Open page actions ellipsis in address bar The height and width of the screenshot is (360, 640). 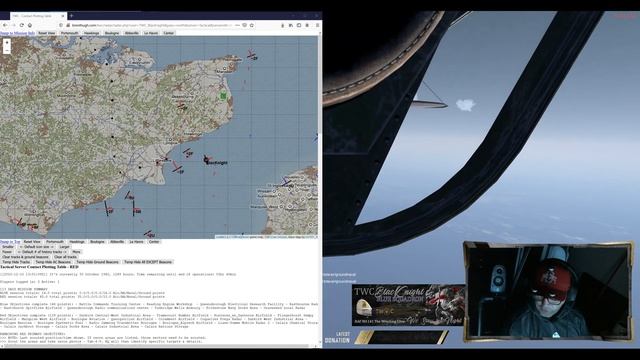237,25
